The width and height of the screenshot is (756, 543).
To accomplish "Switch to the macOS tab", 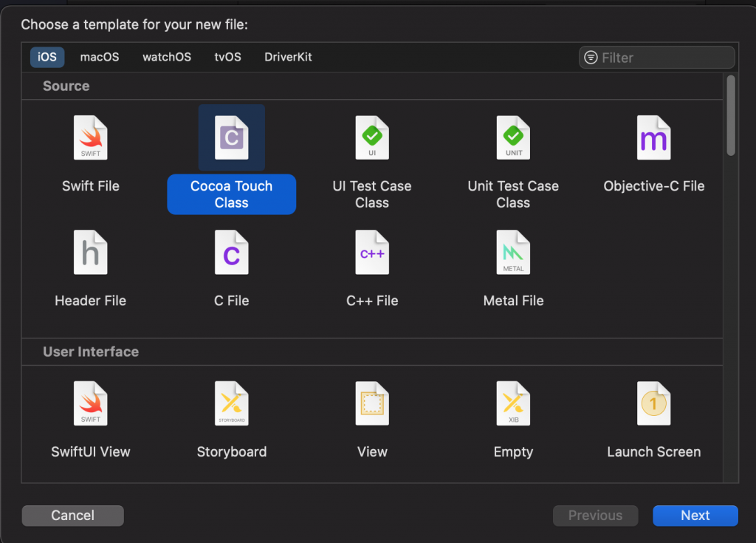I will click(100, 57).
